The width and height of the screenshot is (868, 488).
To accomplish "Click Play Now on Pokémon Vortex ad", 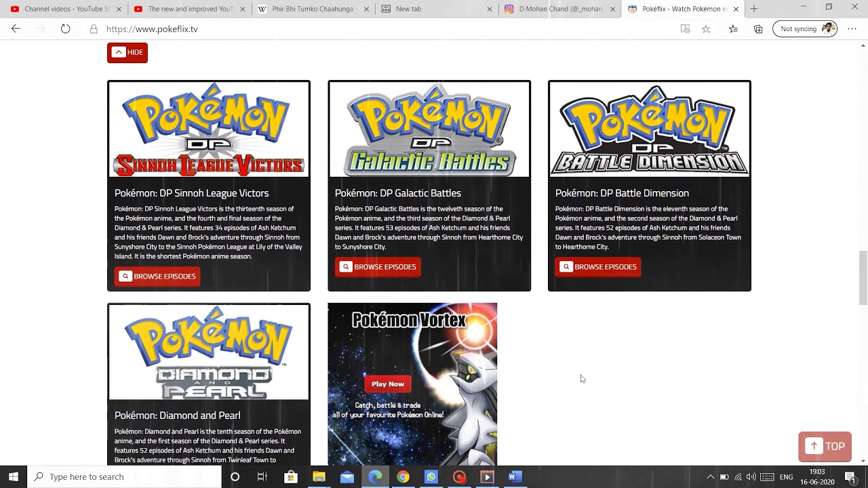I will pos(388,384).
